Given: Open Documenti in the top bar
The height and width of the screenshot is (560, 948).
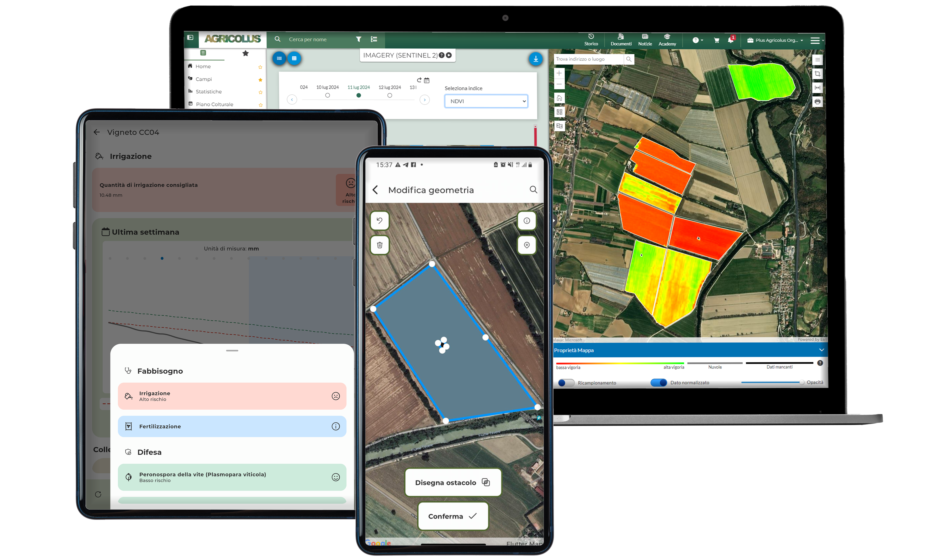Looking at the screenshot, I should 621,40.
